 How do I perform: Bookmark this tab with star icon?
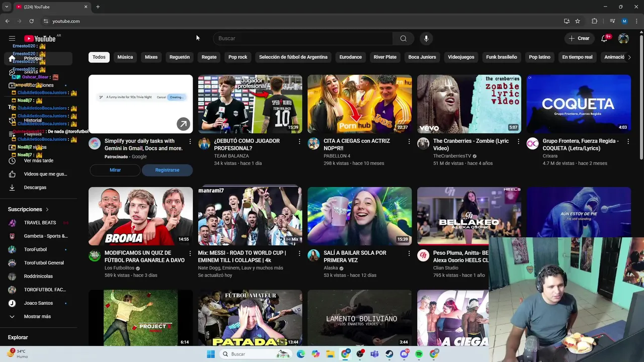pyautogui.click(x=578, y=21)
